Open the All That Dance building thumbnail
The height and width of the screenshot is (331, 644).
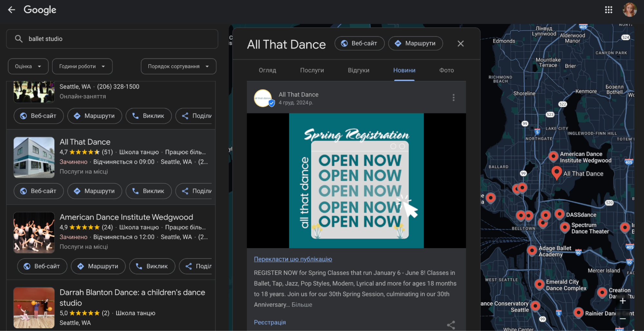(34, 157)
